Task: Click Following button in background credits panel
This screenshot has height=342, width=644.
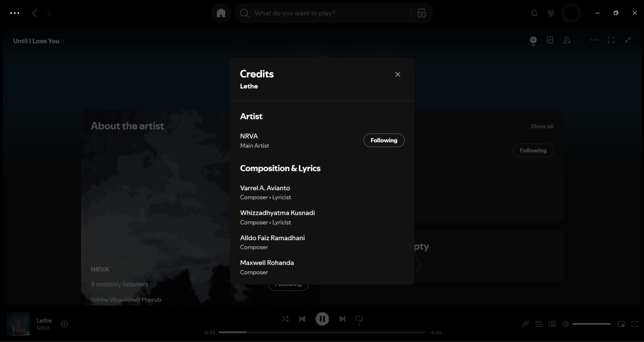Action: click(x=533, y=150)
